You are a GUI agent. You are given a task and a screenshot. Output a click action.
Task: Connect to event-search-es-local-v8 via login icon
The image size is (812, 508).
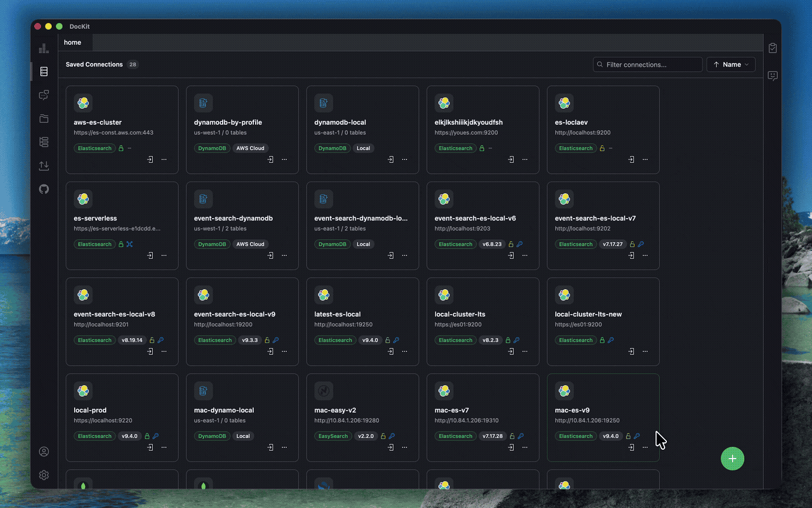coord(150,351)
